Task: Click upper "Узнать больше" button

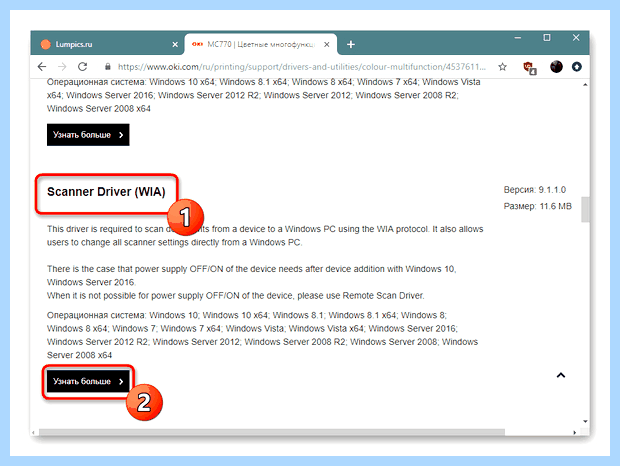Action: (x=88, y=135)
